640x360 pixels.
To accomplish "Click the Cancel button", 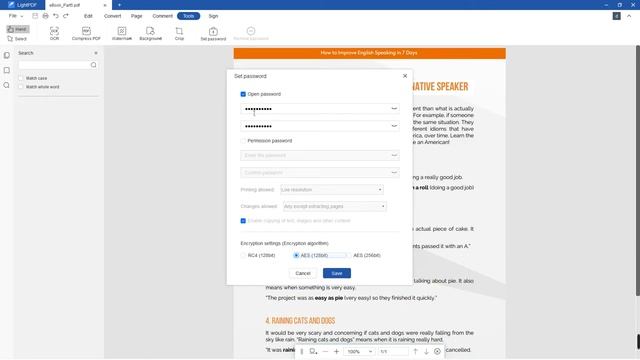I will coord(303,273).
